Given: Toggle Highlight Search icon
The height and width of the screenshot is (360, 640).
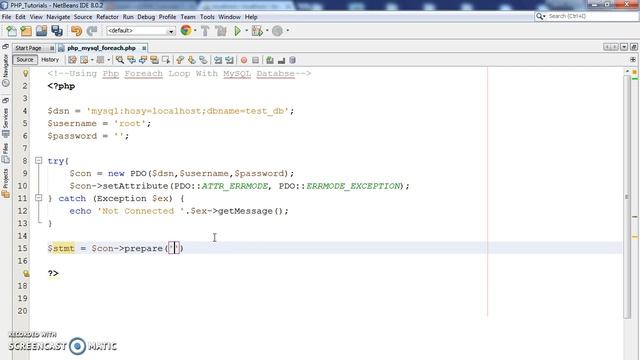Looking at the screenshot, I should (x=154, y=60).
